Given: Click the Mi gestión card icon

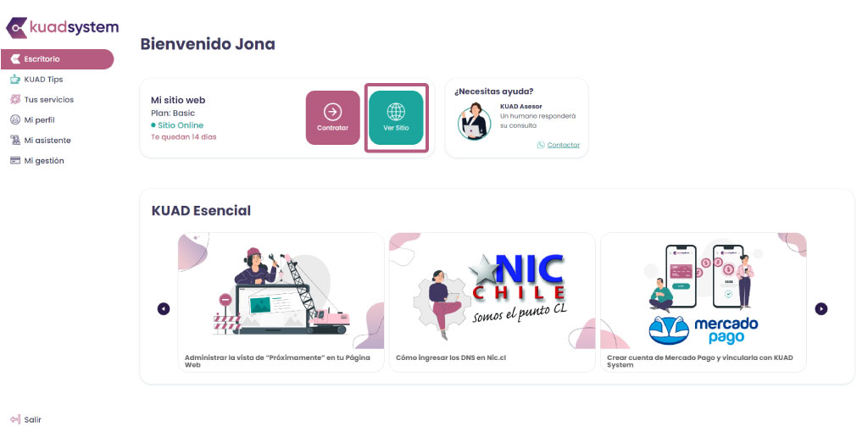Looking at the screenshot, I should pos(15,161).
